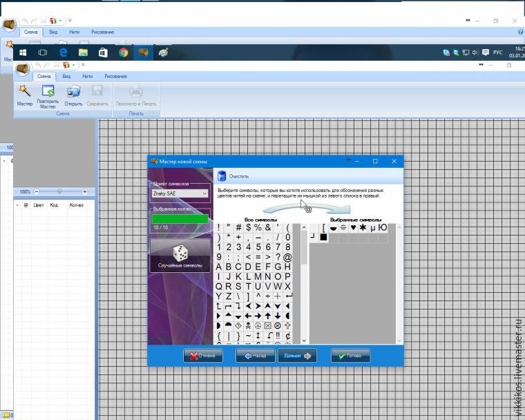The height and width of the screenshot is (420, 525).
Task: Open the Windows Start menu
Action: point(23,52)
